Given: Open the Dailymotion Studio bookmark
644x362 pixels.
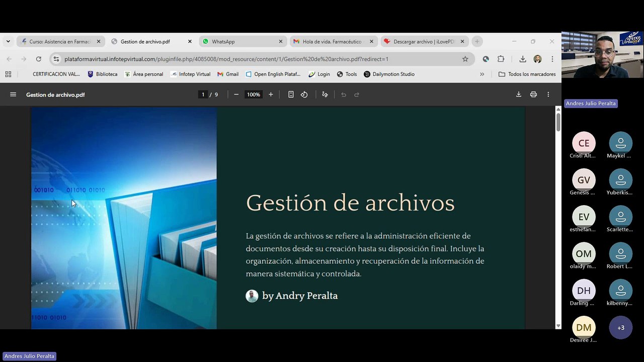Looking at the screenshot, I should click(x=389, y=74).
